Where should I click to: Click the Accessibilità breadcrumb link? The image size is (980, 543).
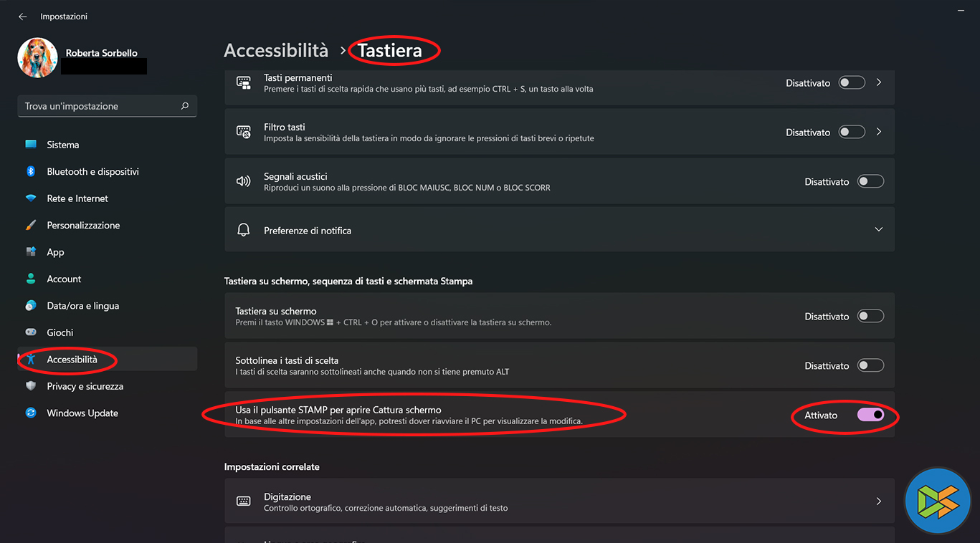click(276, 50)
